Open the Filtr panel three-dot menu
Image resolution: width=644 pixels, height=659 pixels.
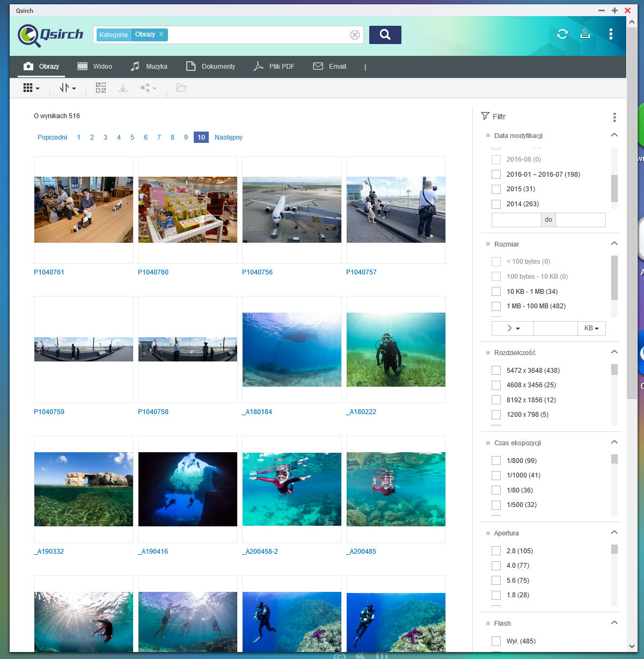614,117
